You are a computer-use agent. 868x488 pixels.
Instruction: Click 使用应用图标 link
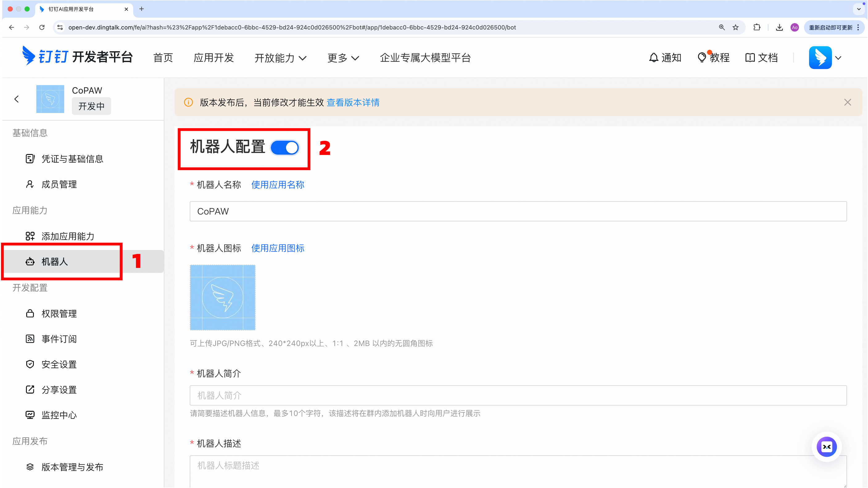click(278, 248)
